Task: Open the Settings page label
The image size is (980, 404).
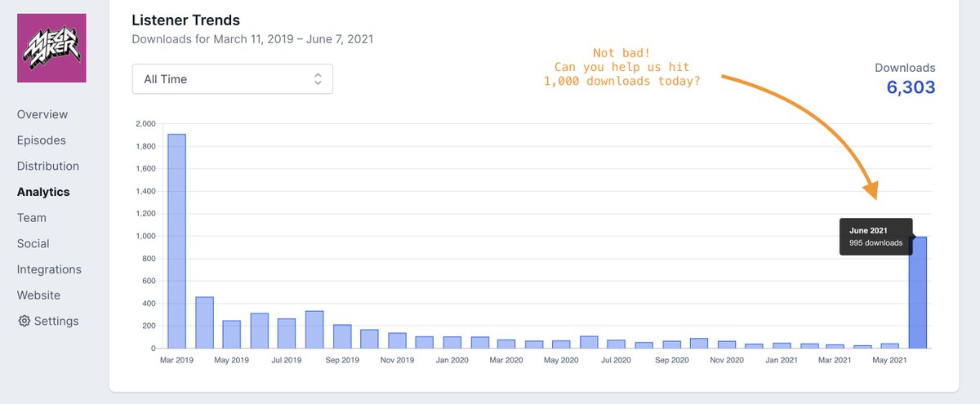Action: [x=56, y=321]
